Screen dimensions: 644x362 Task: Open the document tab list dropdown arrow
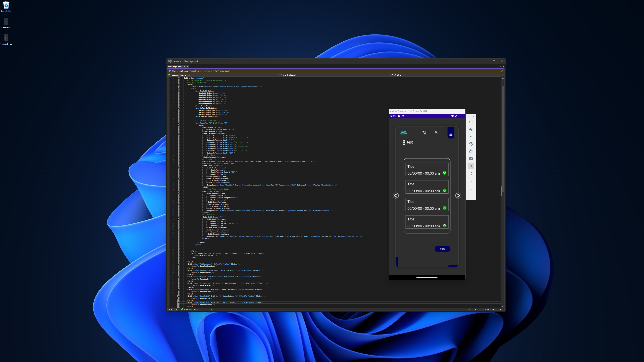[x=500, y=67]
